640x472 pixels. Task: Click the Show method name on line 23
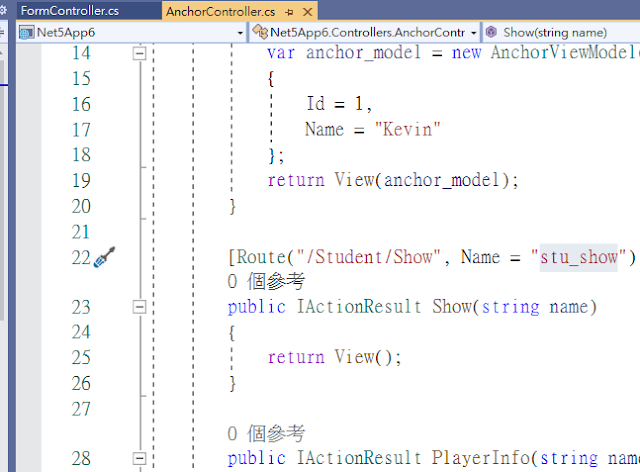pos(452,307)
